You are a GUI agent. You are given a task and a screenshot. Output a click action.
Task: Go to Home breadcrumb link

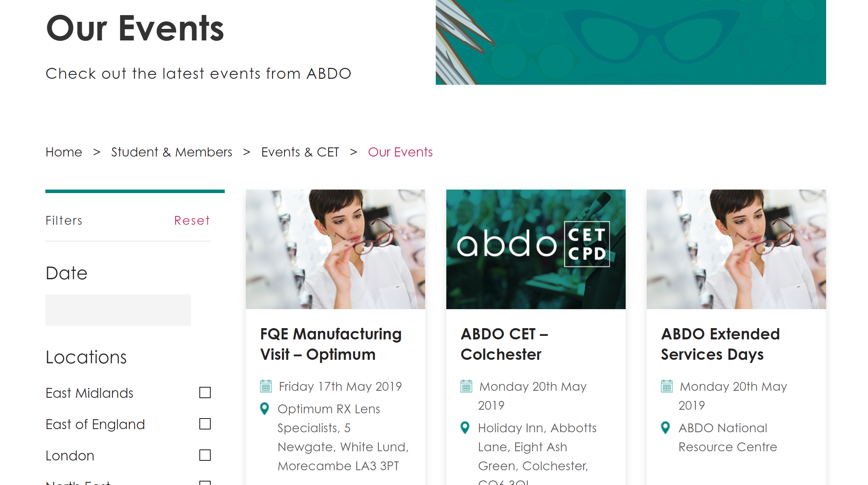[x=64, y=152]
